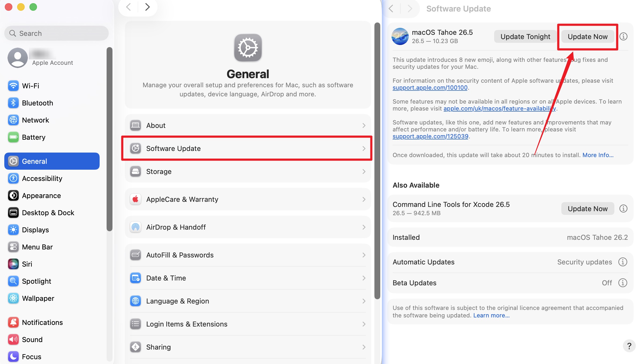Click the Battery sidebar icon
The image size is (639, 364).
(13, 137)
